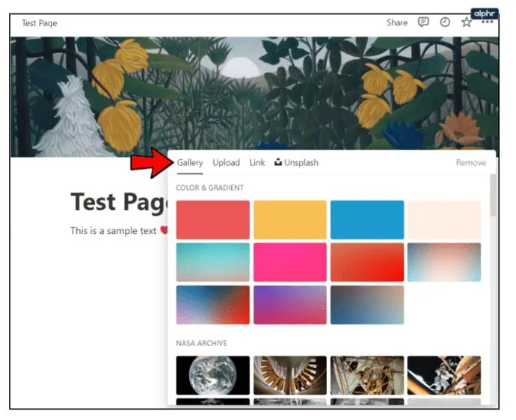516x420 pixels.
Task: Select the solid yellow color cover
Action: pos(290,220)
